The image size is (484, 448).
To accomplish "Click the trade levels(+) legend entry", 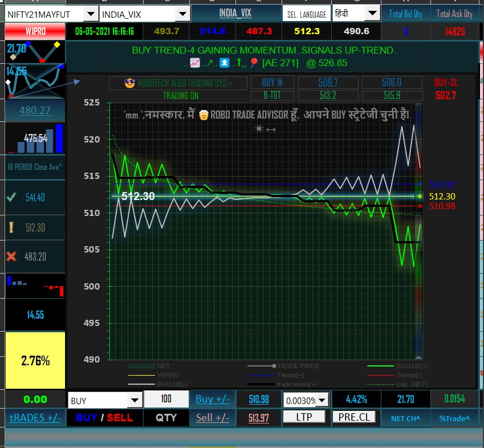I will (x=282, y=384).
